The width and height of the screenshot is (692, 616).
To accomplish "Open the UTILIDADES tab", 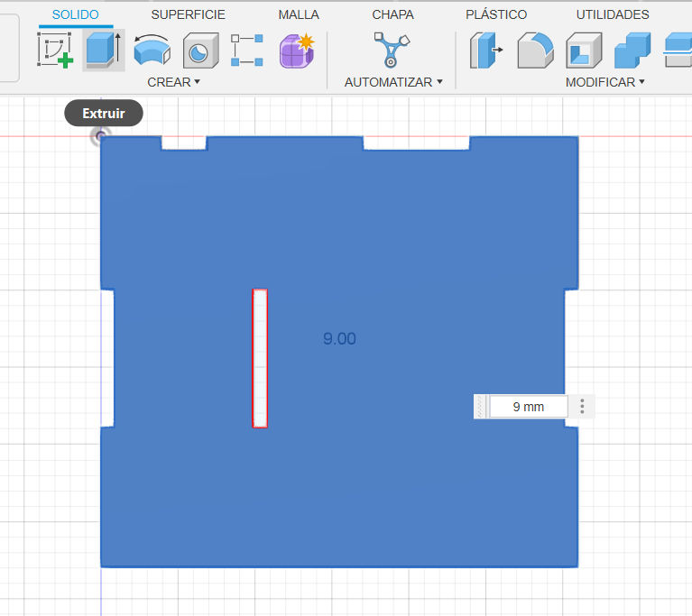I will click(613, 14).
